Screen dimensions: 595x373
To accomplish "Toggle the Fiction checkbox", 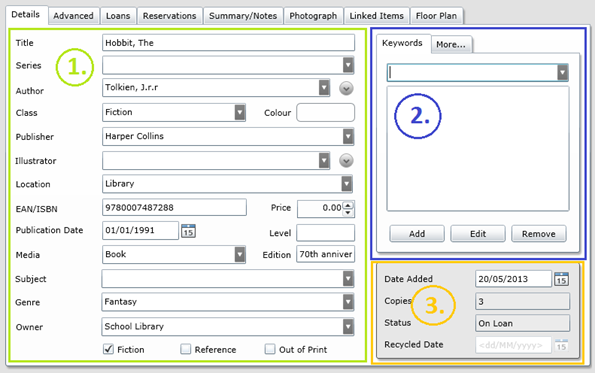I will 109,349.
